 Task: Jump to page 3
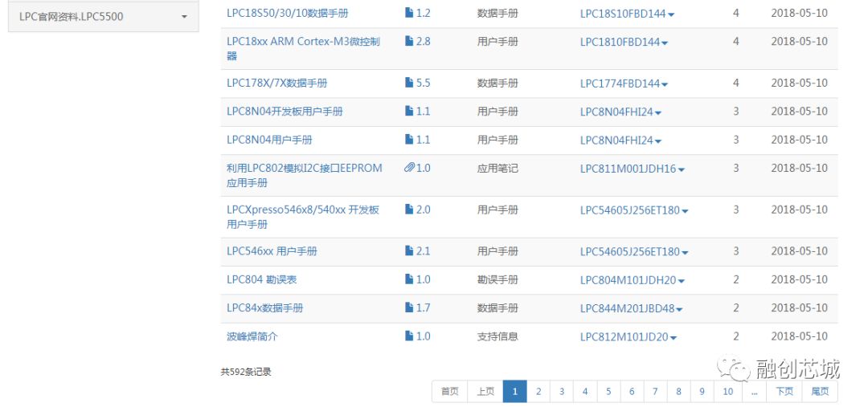(x=561, y=392)
